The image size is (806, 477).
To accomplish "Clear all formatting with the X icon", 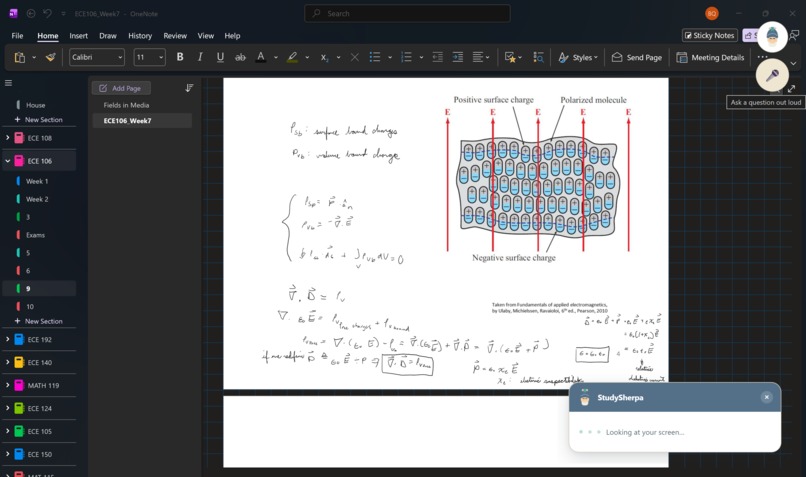I will click(355, 57).
